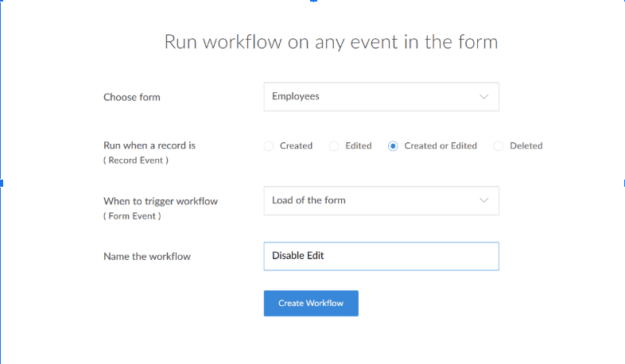Viewport: 625px width, 364px height.
Task: Select the Created radio button
Action: tap(269, 146)
